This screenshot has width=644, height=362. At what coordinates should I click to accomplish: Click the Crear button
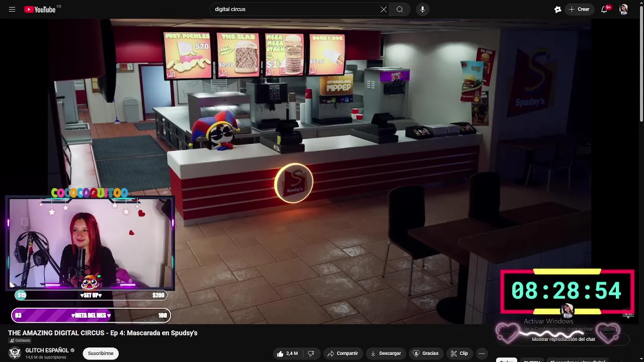coord(579,10)
